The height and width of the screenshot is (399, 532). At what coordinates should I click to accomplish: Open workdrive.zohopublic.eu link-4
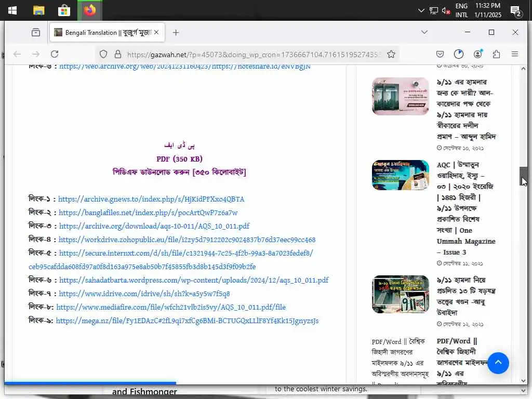(187, 240)
